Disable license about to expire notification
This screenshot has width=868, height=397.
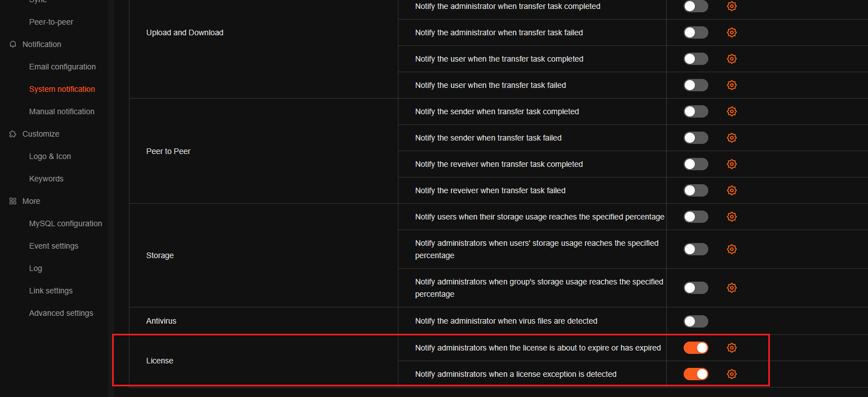(696, 348)
